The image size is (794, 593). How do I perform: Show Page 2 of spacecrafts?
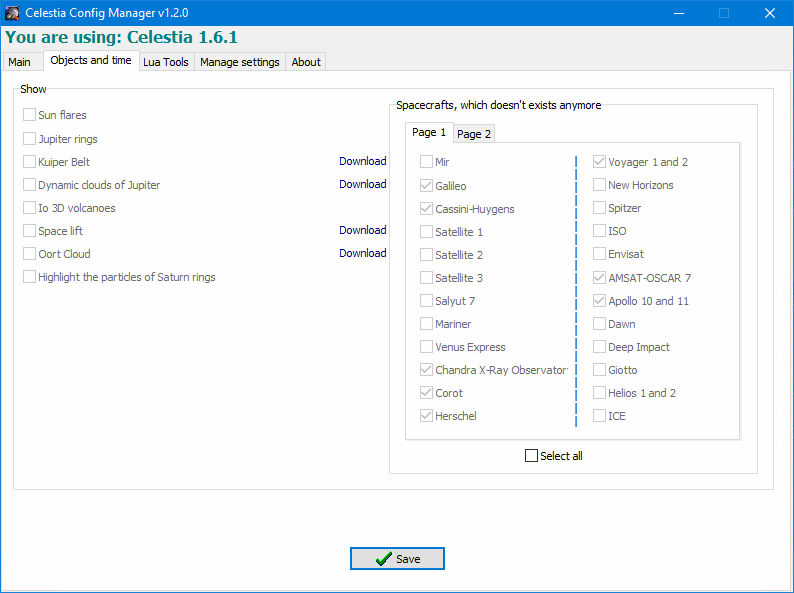474,134
